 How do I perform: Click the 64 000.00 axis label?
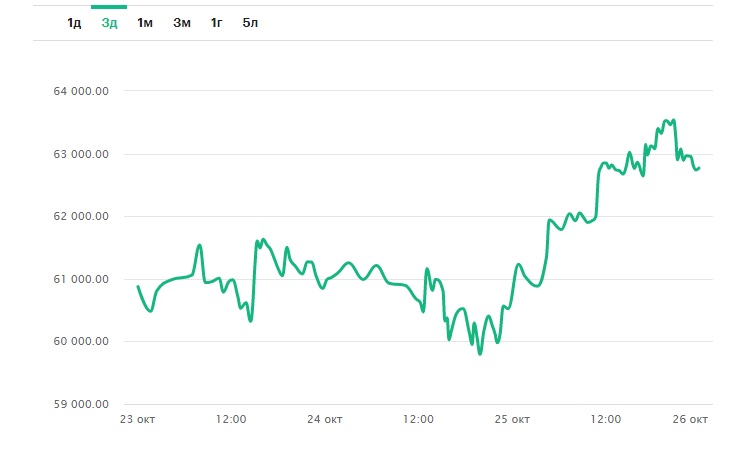pos(80,91)
